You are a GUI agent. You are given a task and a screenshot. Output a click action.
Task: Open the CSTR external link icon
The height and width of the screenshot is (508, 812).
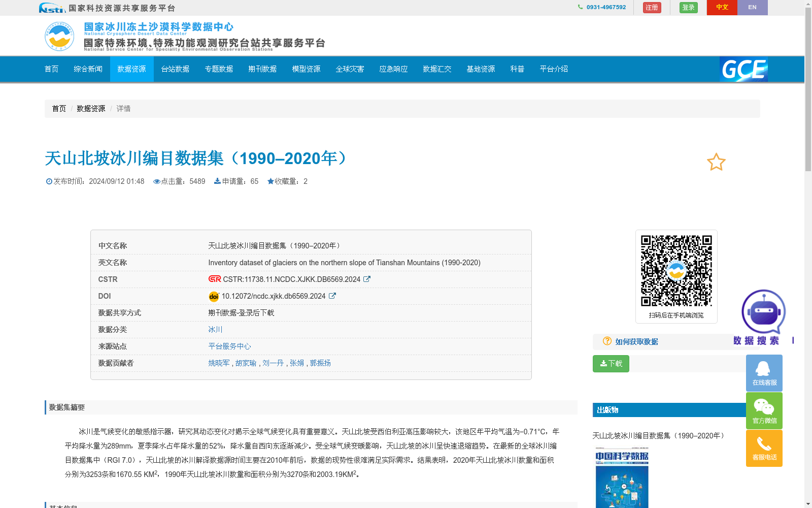[x=367, y=279]
